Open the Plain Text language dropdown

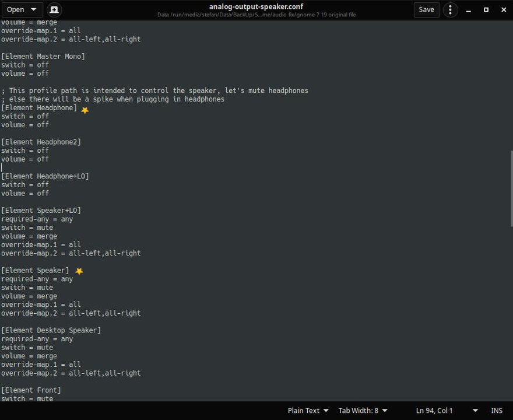[x=308, y=411]
